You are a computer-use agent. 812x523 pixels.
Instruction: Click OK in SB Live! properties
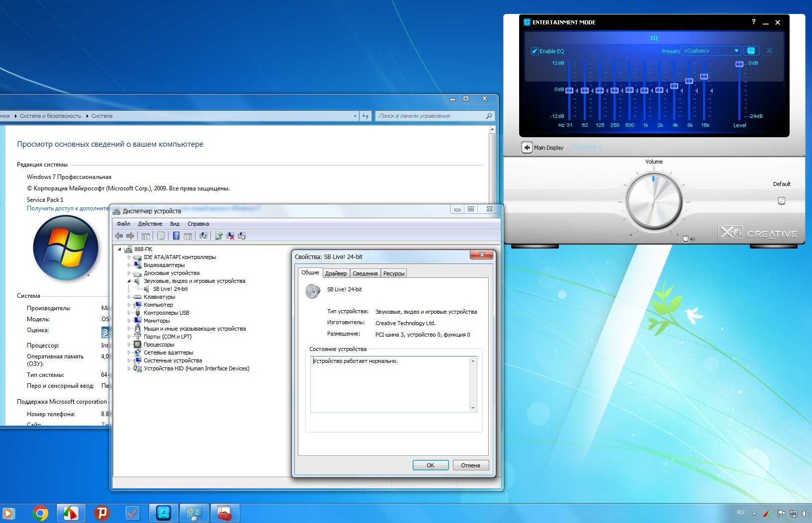(431, 465)
